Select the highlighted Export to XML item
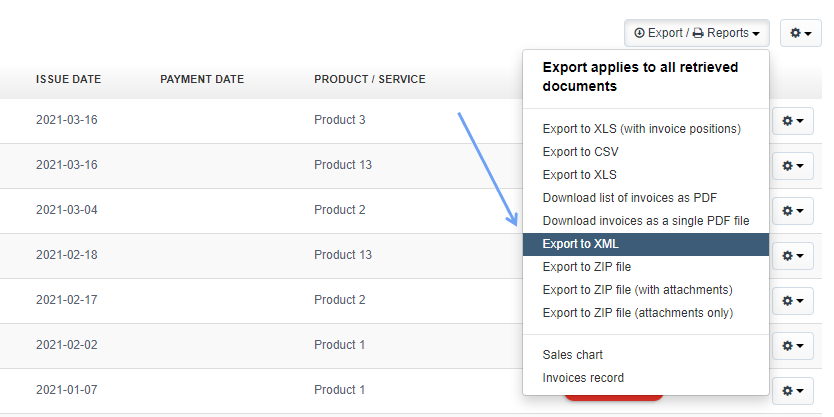Viewport: 834px width, 417px height. click(x=581, y=244)
